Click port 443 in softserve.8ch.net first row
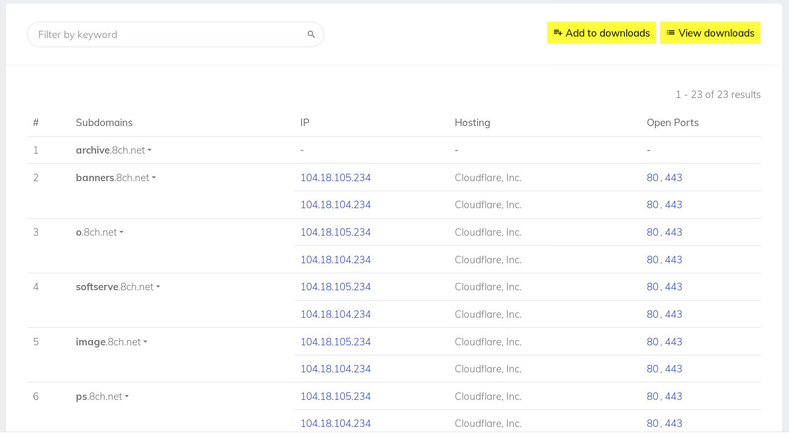Image resolution: width=789 pixels, height=438 pixels. (673, 287)
